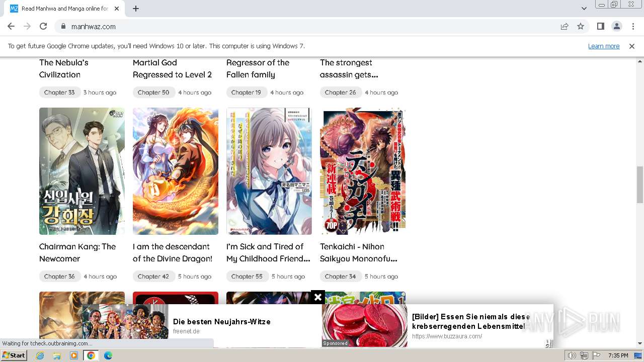Open Chapter 33 of Nebula's Civilization
The height and width of the screenshot is (362, 644).
click(59, 93)
